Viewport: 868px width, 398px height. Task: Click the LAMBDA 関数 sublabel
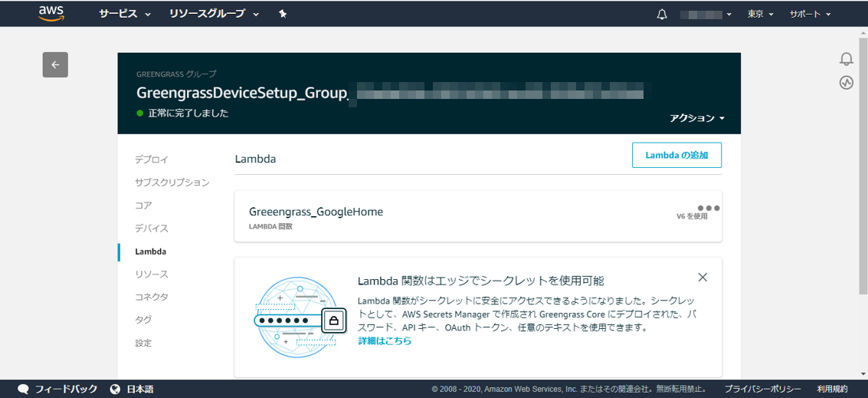pyautogui.click(x=270, y=226)
